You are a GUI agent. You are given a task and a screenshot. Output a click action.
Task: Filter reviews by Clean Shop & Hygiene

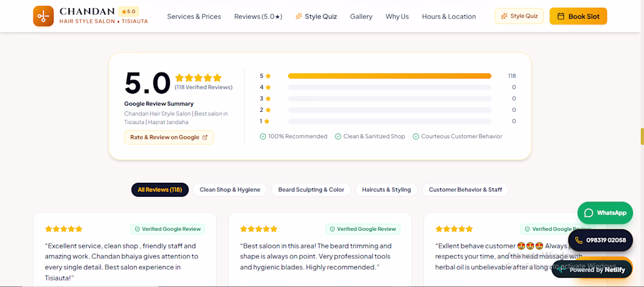click(x=230, y=190)
